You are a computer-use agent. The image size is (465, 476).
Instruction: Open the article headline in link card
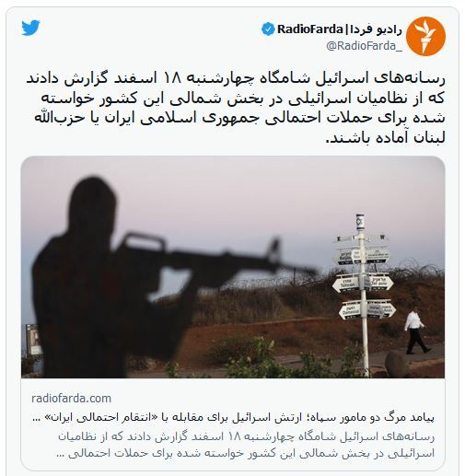(233, 417)
